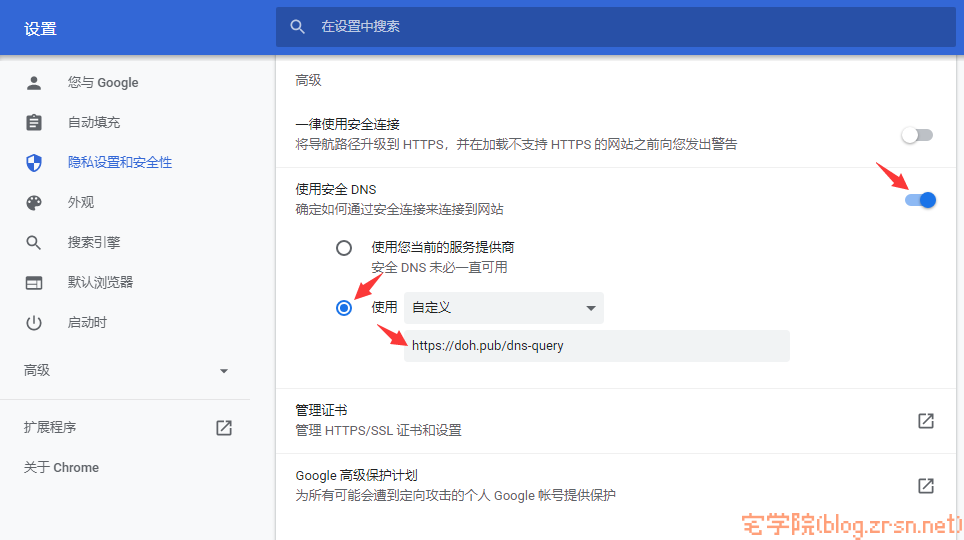964x540 pixels.
Task: Enable the 一律使用安全连接 toggle
Action: coord(917,135)
